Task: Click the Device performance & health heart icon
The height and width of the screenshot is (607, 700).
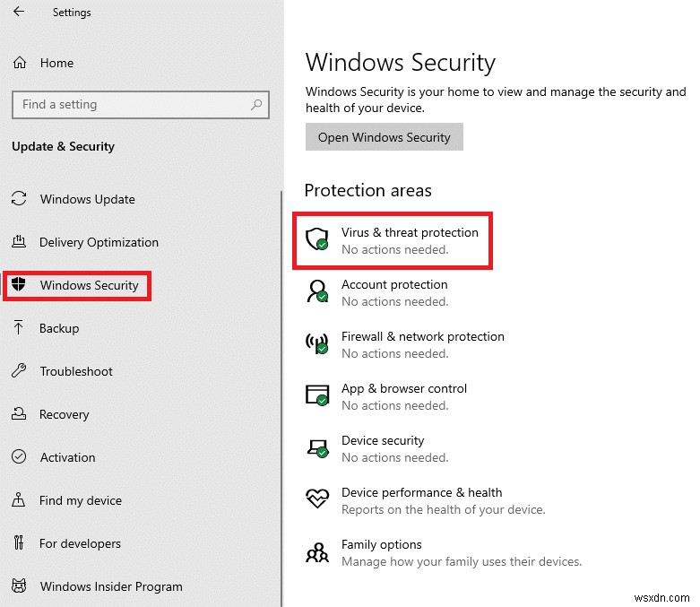Action: (x=317, y=499)
